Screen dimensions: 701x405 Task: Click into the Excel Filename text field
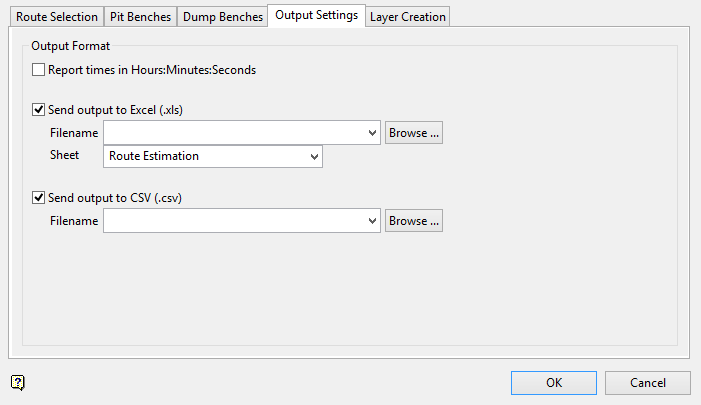(235, 132)
